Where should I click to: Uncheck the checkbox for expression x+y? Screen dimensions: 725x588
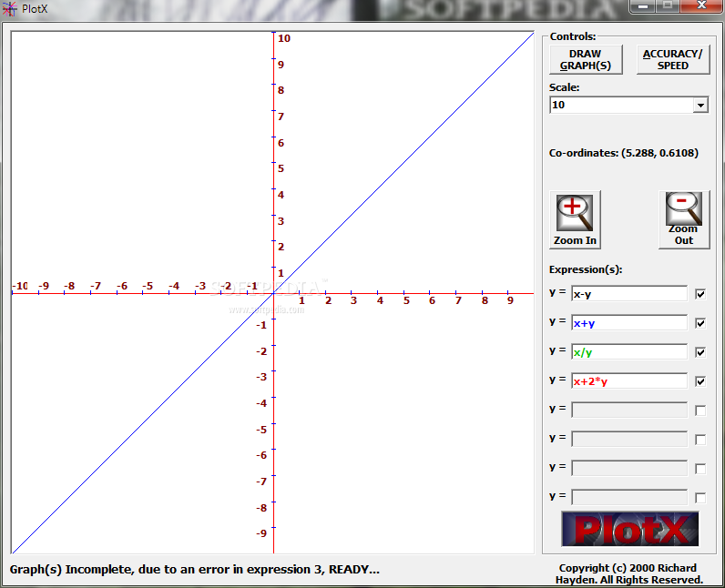(700, 323)
